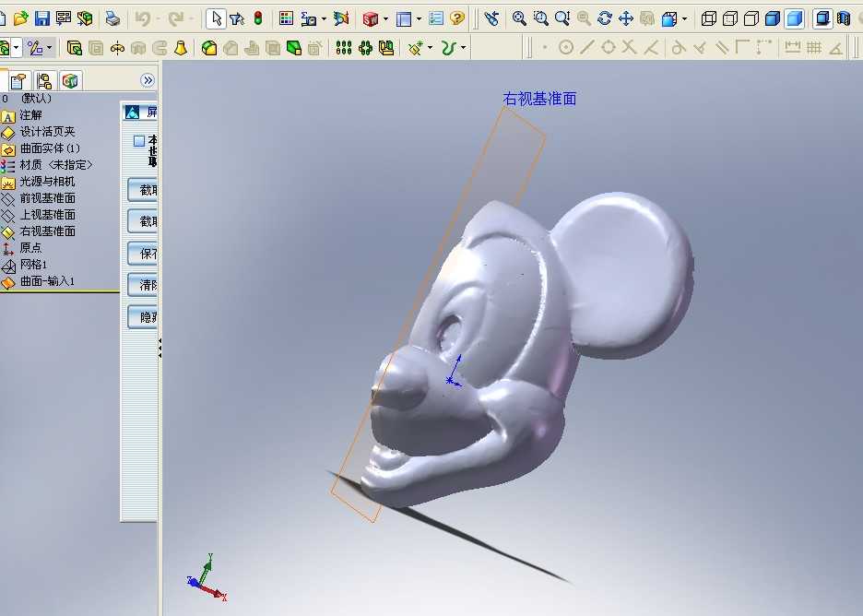
Task: Toggle Shadows in Shaded Mode
Action: point(822,18)
